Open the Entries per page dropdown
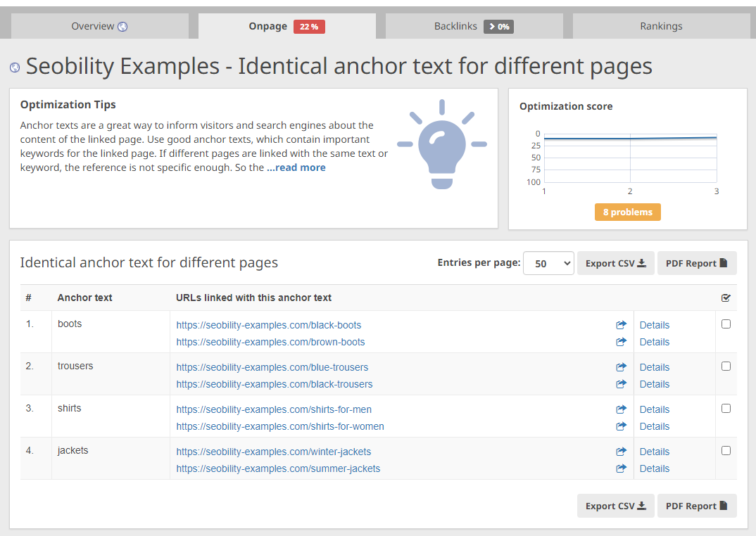 coord(548,262)
